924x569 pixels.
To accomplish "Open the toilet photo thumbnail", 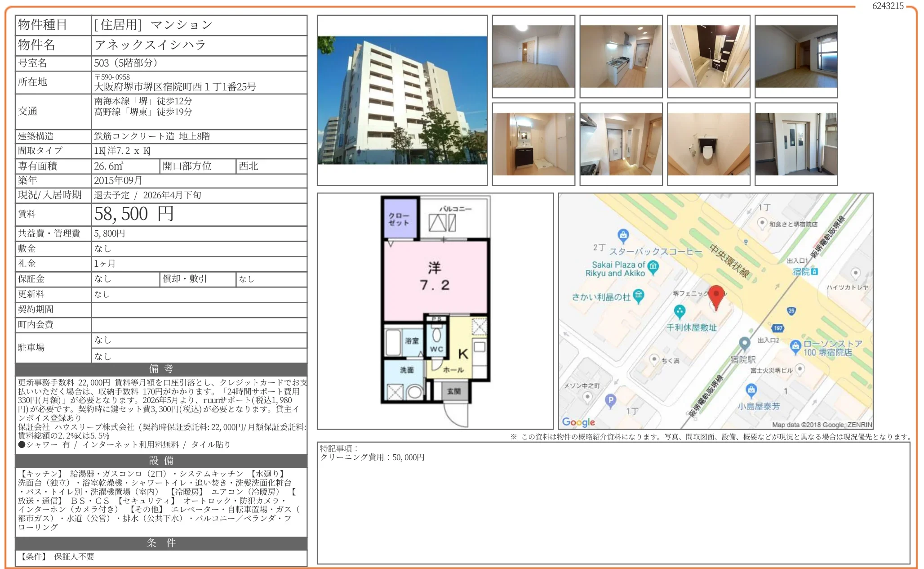I will pos(708,144).
